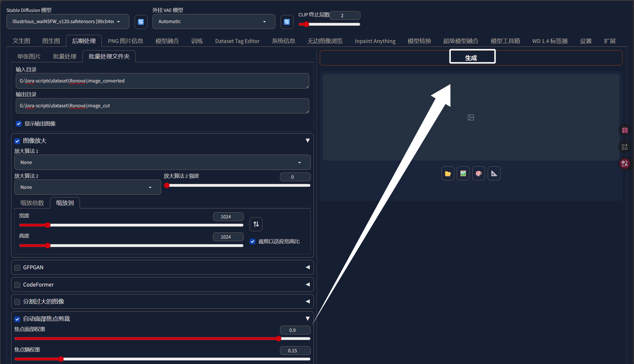Refresh the external VAE model list
The image size is (634, 364).
[x=287, y=22]
